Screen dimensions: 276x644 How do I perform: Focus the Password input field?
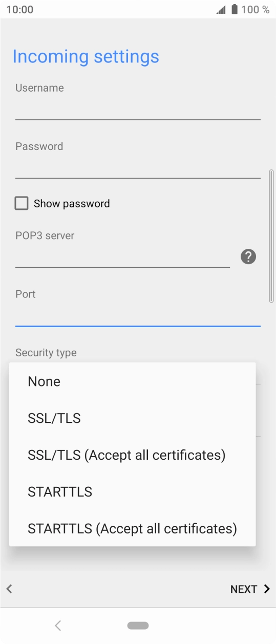pyautogui.click(x=138, y=166)
